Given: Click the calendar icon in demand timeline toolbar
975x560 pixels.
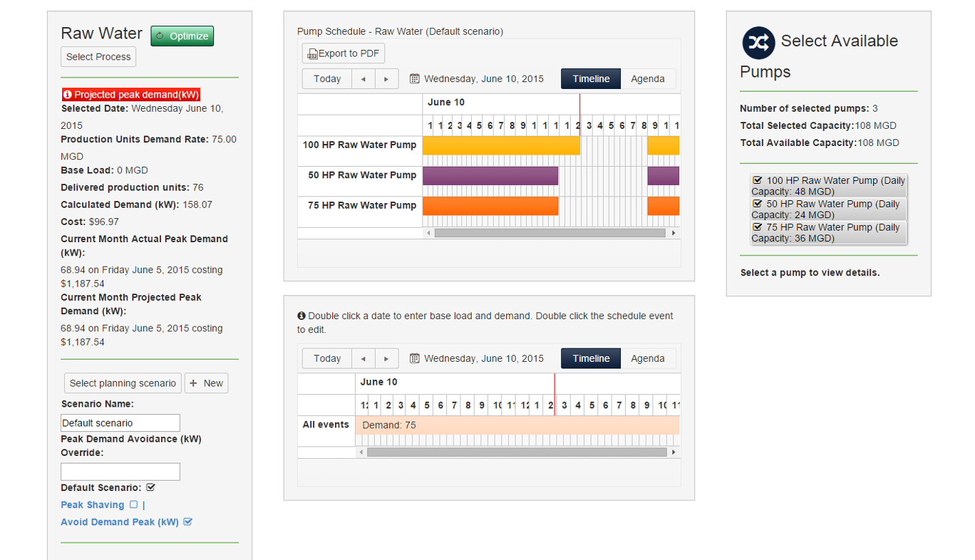Looking at the screenshot, I should pos(415,358).
